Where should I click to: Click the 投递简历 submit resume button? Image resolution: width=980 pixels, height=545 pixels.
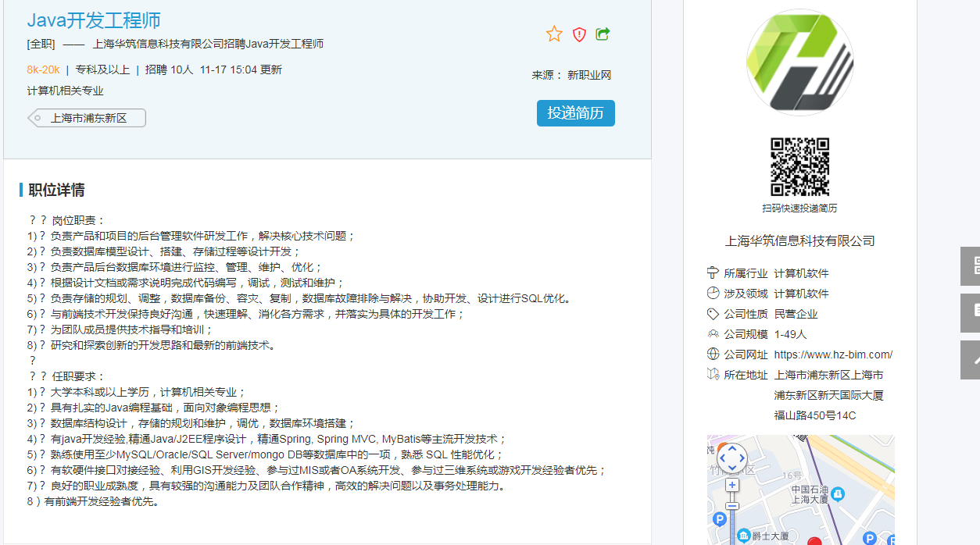coord(575,113)
